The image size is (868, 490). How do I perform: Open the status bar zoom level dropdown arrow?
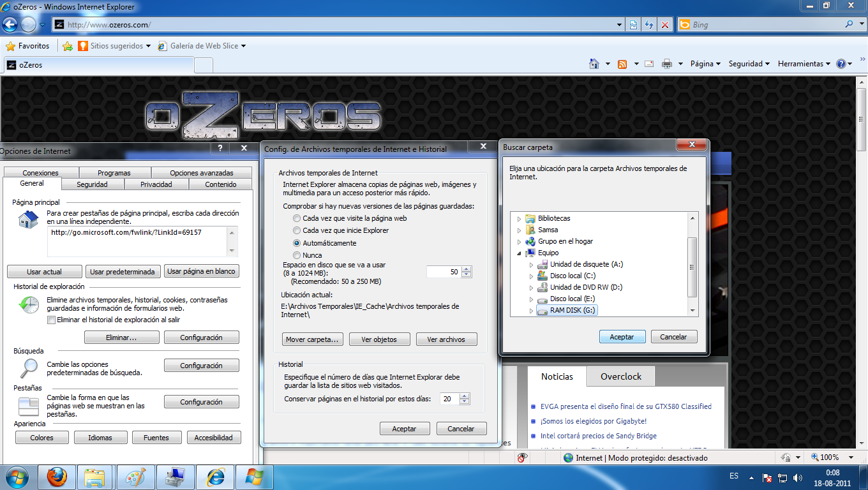(x=851, y=457)
